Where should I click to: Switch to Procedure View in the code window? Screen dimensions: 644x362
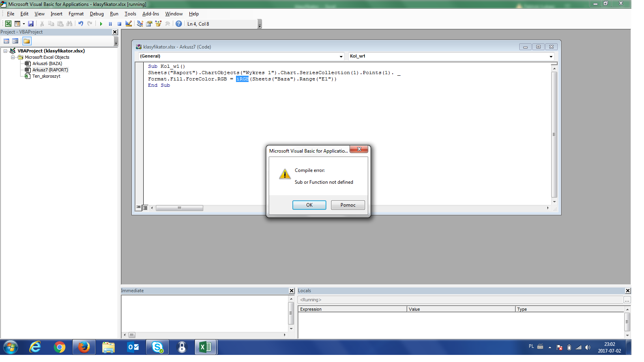pos(139,207)
